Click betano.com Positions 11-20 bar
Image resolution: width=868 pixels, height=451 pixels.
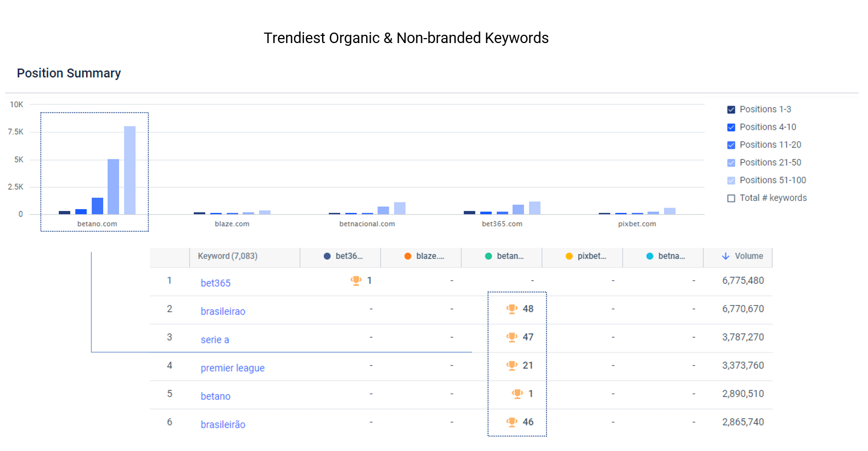97,206
